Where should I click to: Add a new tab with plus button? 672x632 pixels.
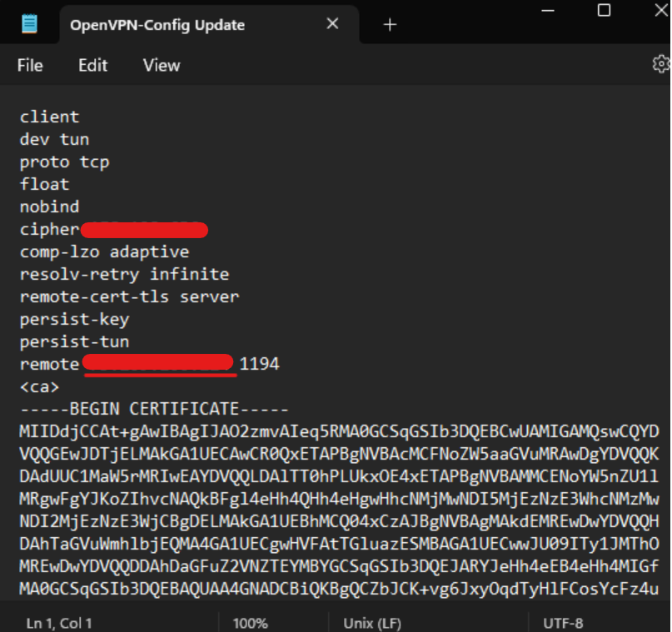pyautogui.click(x=390, y=24)
